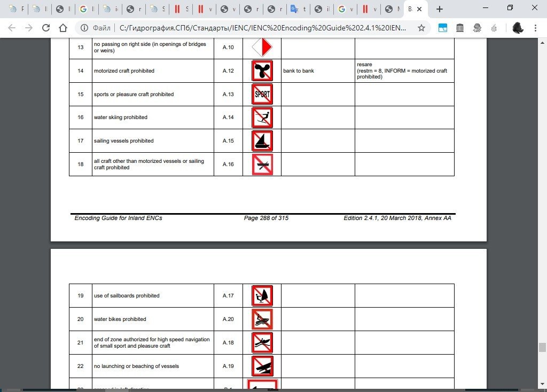The width and height of the screenshot is (547, 392).
Task: Click 'motorized craft prohibited' text
Action: (124, 71)
